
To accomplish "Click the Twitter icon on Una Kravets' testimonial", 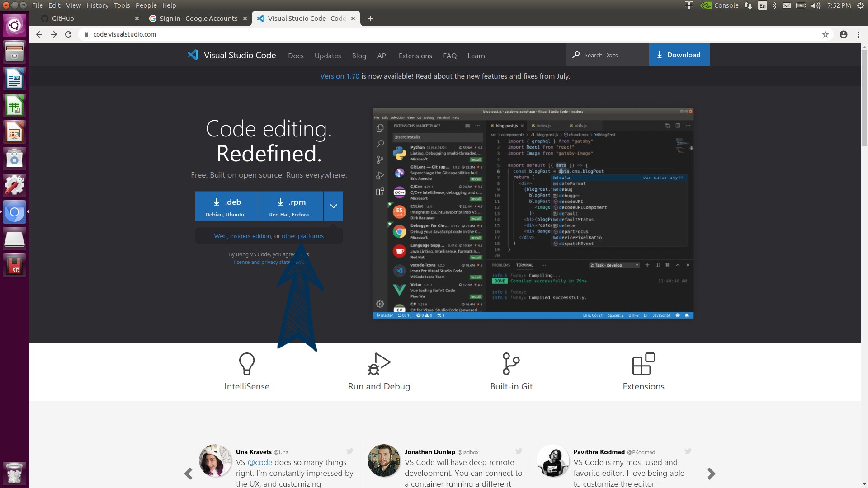I will (x=349, y=451).
